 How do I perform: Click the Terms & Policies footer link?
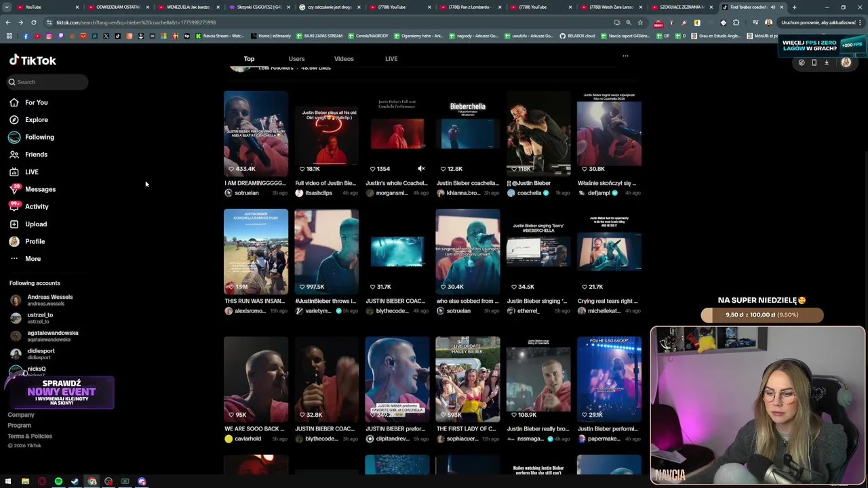[30, 436]
